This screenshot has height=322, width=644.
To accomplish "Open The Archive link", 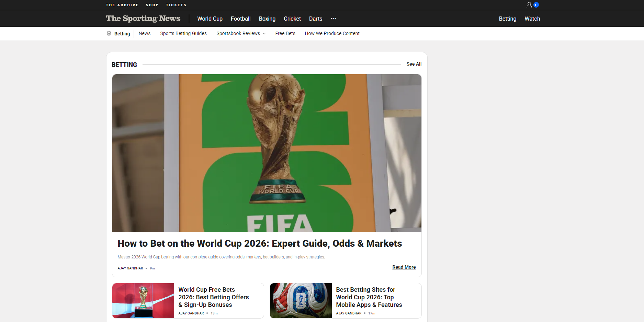I will [x=122, y=5].
